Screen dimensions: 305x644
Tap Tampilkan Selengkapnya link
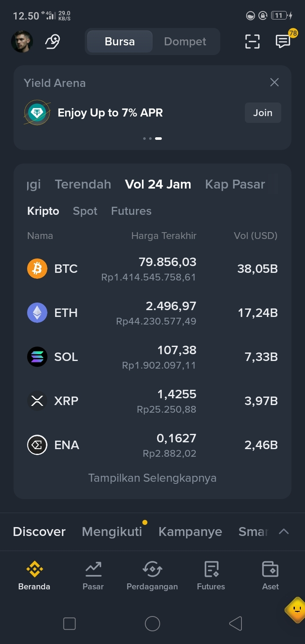tap(152, 478)
